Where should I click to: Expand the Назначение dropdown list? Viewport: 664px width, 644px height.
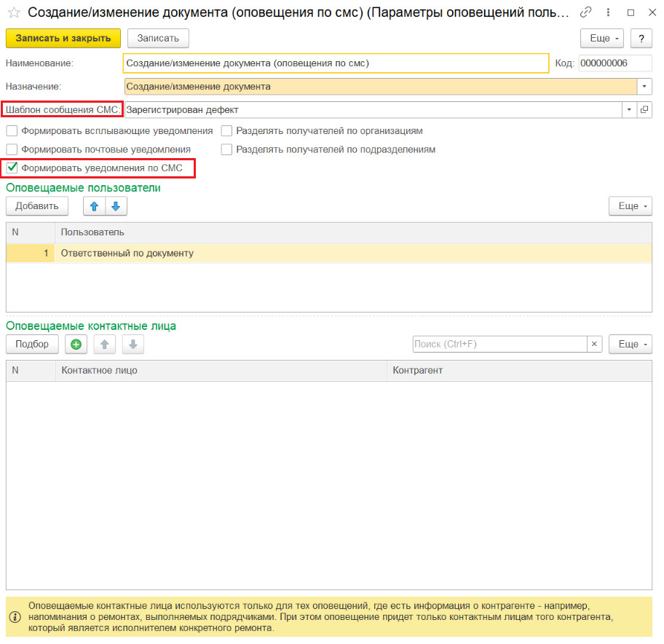(644, 87)
